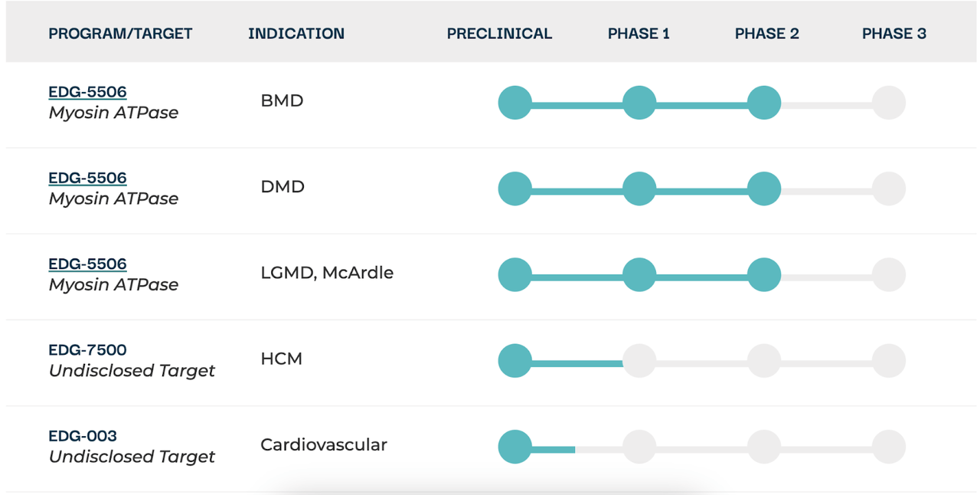980x495 pixels.
Task: Click the Phase 3 circle in the BMD row
Action: click(x=889, y=103)
